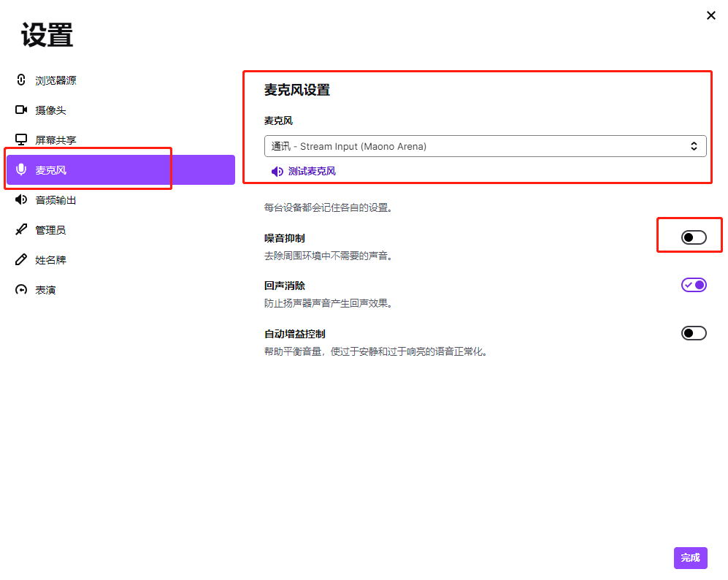Click the sword icon for 管理员
Viewport: 728px width, 580px height.
coord(21,229)
